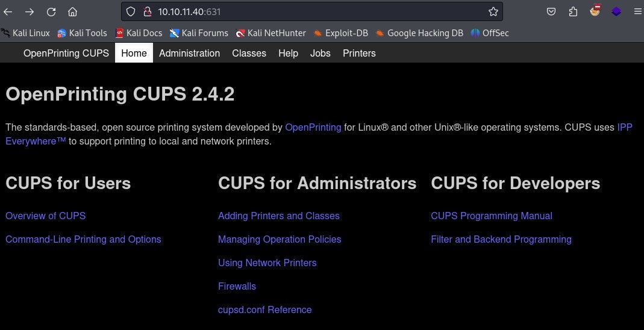Open Kali NetHunter bookmark

point(271,33)
